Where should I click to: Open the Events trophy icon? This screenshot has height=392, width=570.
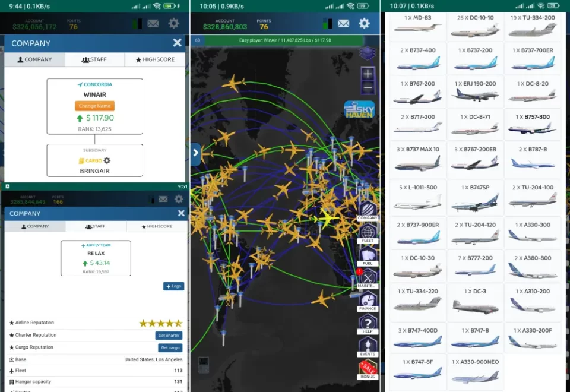click(x=368, y=346)
